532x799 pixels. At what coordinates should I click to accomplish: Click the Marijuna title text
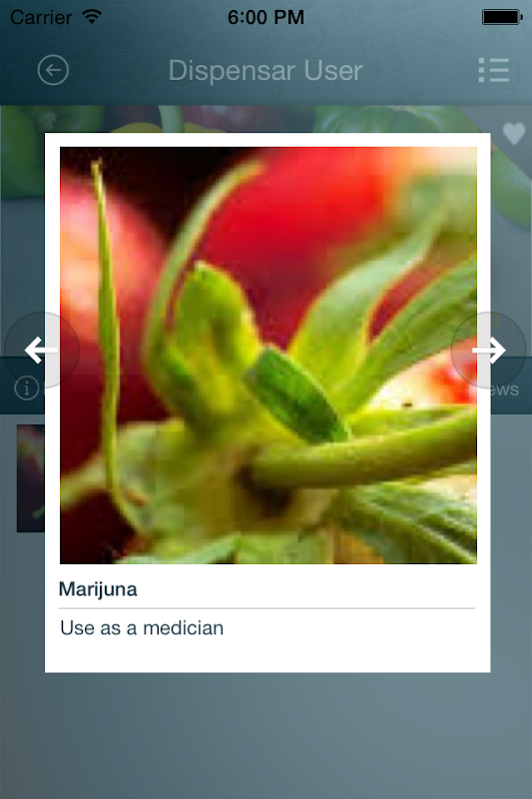pos(98,589)
